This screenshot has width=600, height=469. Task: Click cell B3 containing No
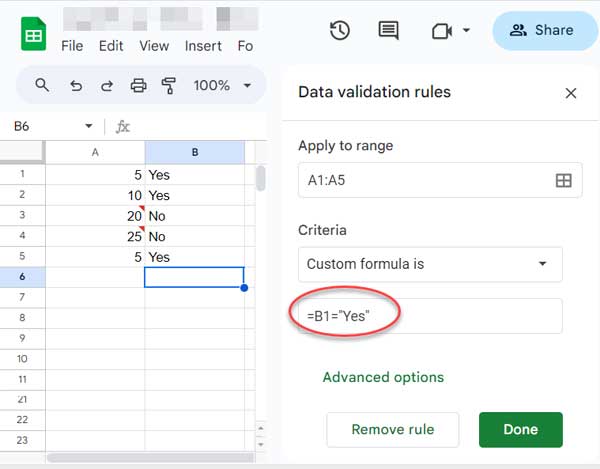tap(195, 216)
